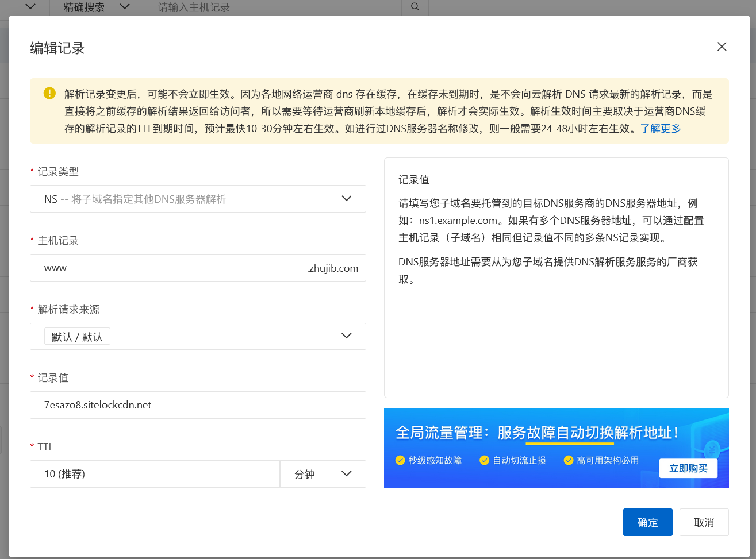The image size is (756, 559).
Task: Expand the chevron left of 精确搜索
Action: 30,7
